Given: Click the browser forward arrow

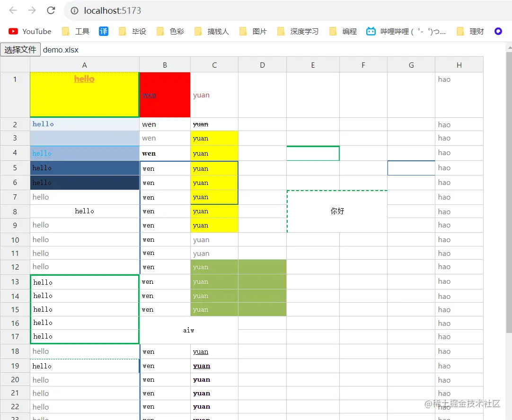Looking at the screenshot, I should tap(32, 10).
